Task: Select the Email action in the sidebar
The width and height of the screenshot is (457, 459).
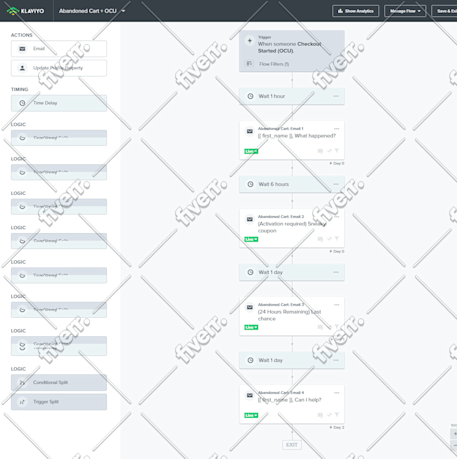Action: [x=59, y=49]
